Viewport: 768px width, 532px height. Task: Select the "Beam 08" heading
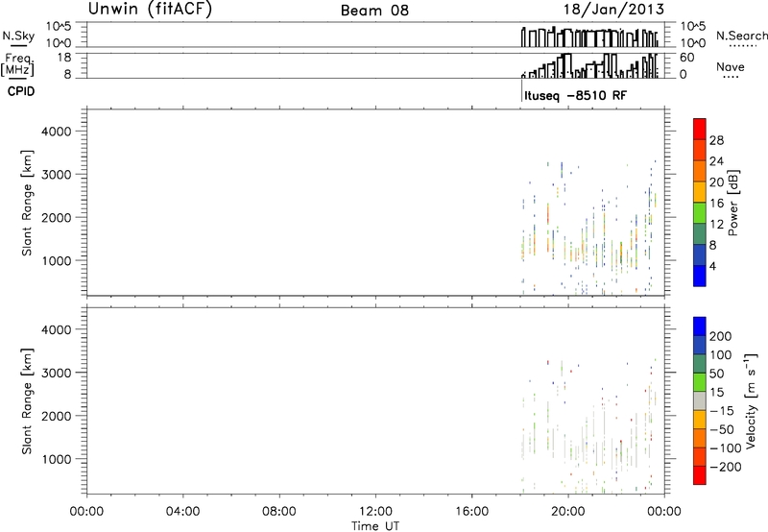click(x=374, y=11)
